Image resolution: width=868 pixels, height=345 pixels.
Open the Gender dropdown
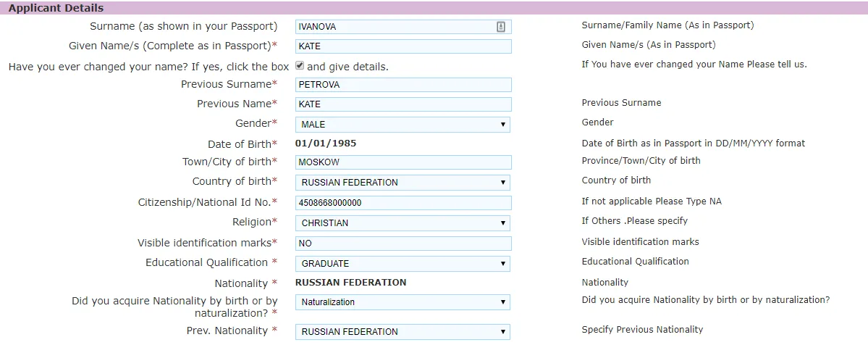403,125
